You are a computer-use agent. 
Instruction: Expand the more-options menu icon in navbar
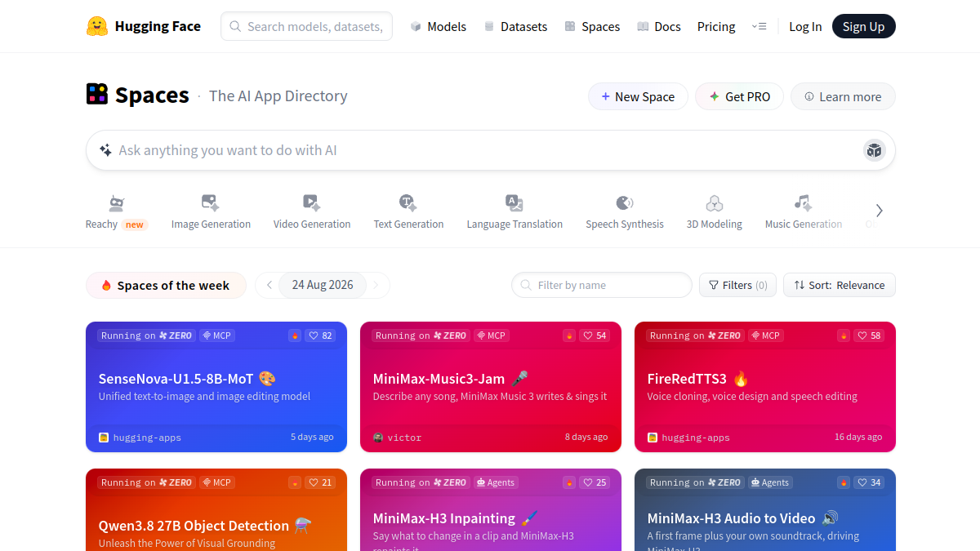pyautogui.click(x=759, y=26)
